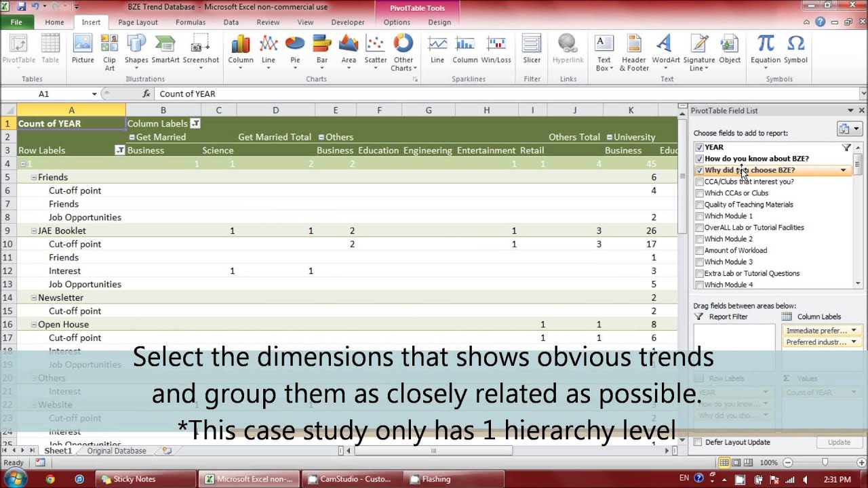Switch to the Page Layout tab
The width and height of the screenshot is (868, 488).
(138, 22)
